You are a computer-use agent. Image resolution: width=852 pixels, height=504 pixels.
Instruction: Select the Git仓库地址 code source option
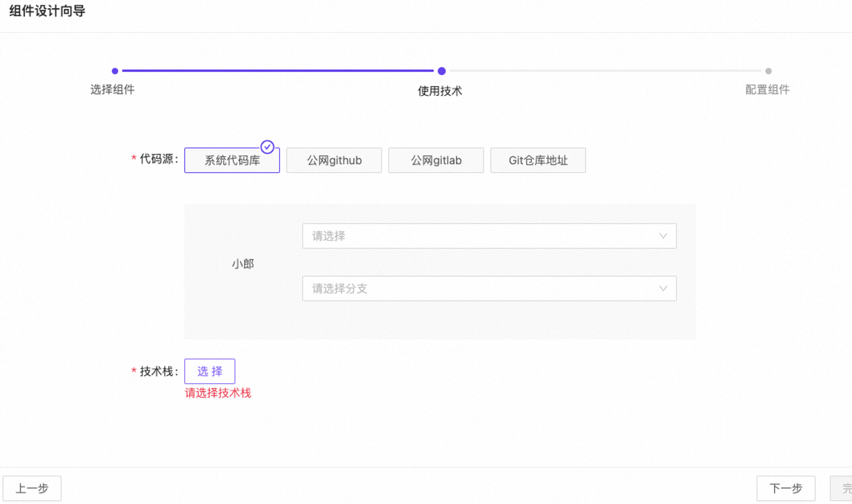point(538,160)
